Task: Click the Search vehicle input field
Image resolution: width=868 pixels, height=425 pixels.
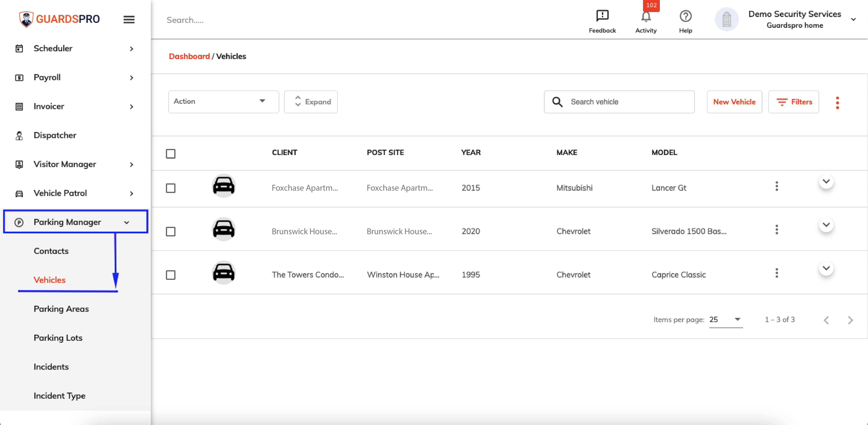Action: tap(619, 101)
